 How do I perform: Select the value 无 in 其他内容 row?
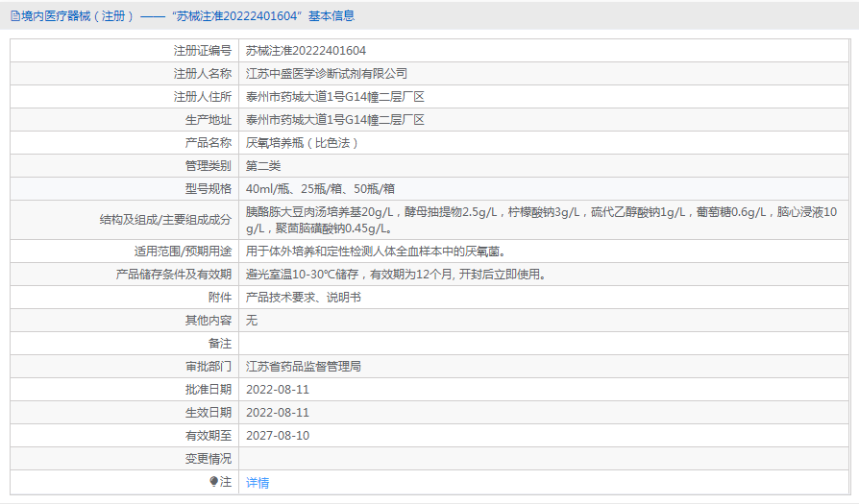click(252, 321)
